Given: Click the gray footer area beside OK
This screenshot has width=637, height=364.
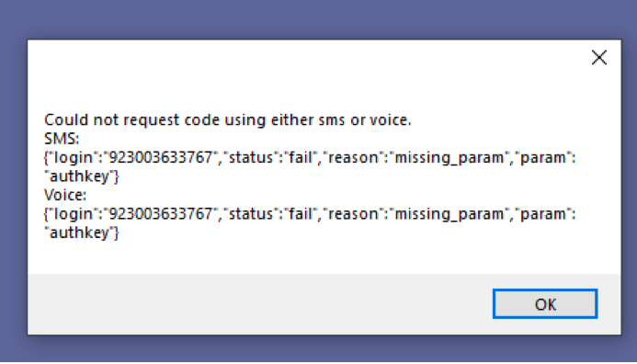Looking at the screenshot, I should pos(260,304).
